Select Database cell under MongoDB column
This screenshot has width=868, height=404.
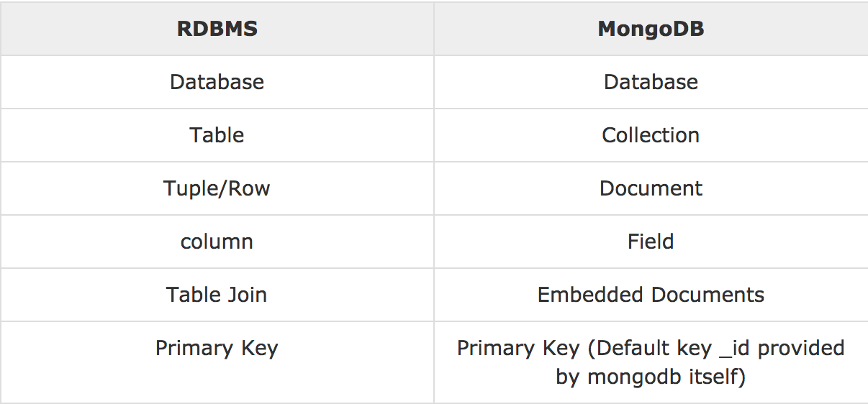(x=651, y=82)
